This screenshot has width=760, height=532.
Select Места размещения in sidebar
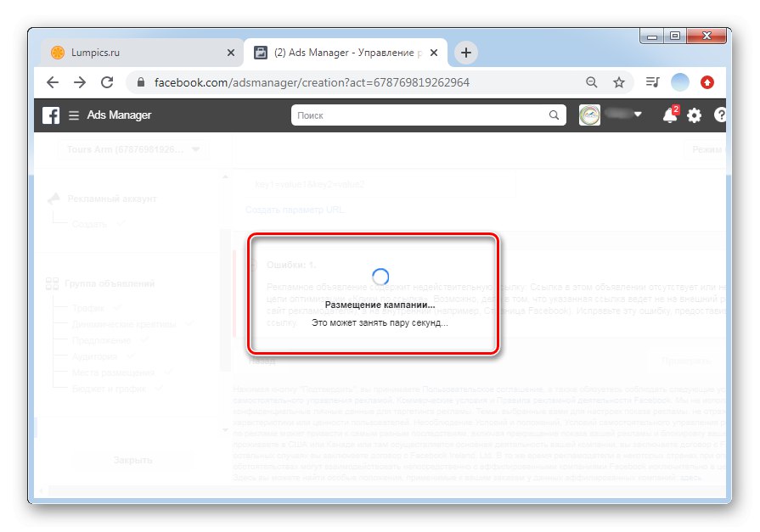click(113, 372)
